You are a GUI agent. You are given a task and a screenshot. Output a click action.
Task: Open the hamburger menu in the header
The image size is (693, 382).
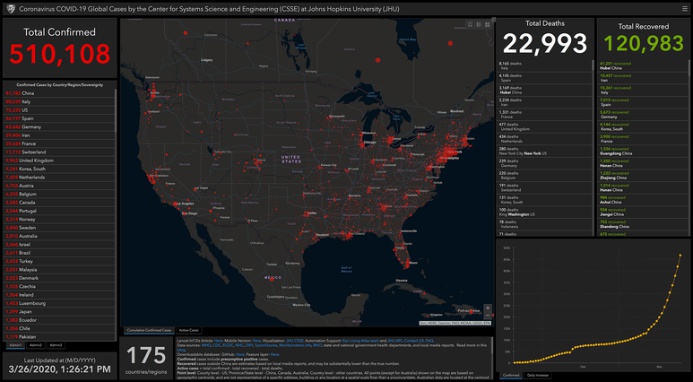coord(685,8)
